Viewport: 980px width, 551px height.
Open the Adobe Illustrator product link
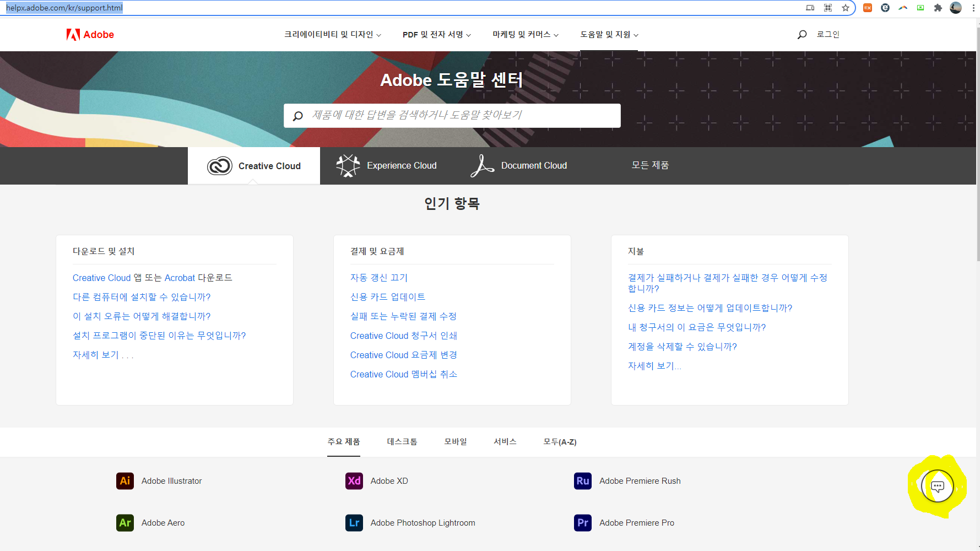click(x=171, y=481)
